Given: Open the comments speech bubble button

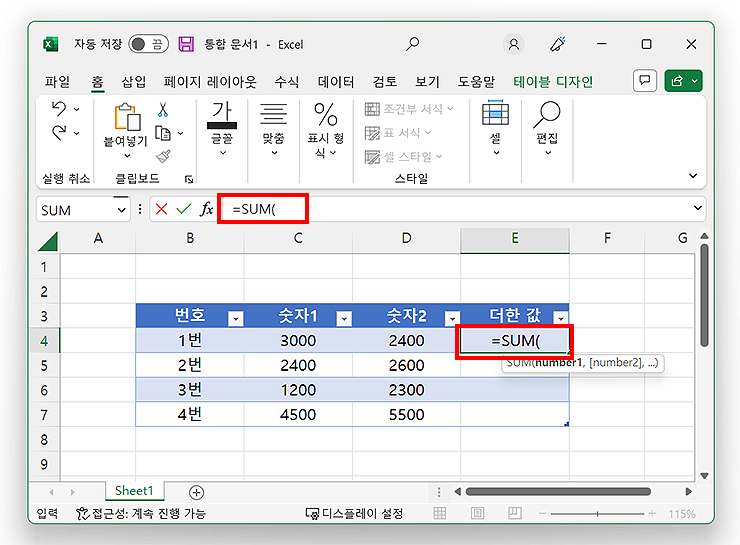Looking at the screenshot, I should click(645, 81).
